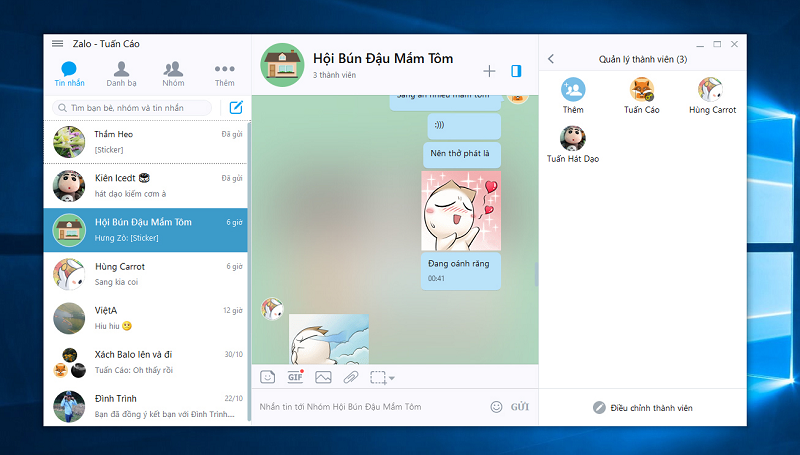Open the Thêm tab
This screenshot has height=455, width=800.
point(224,74)
